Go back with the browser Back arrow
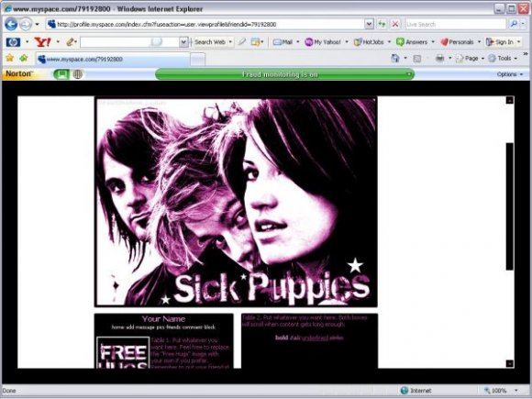Screen dimensions: 532x399 click(x=11, y=24)
